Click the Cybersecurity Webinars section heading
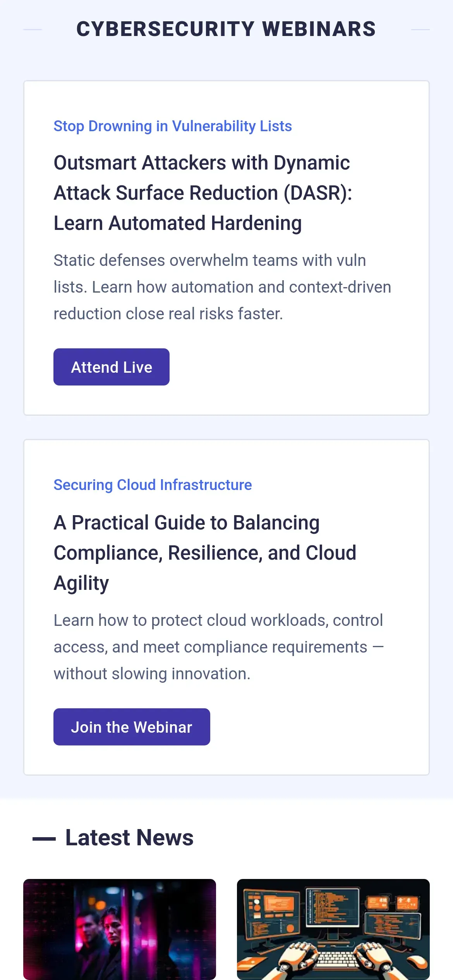The width and height of the screenshot is (453, 980). pyautogui.click(x=226, y=29)
